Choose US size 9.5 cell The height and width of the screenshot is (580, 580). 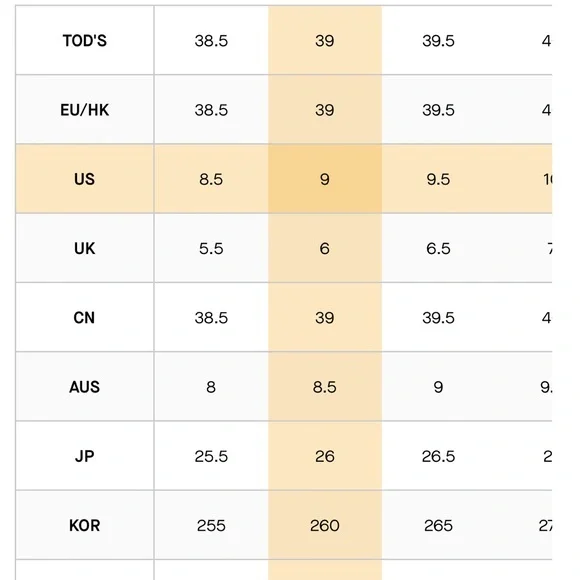point(438,179)
